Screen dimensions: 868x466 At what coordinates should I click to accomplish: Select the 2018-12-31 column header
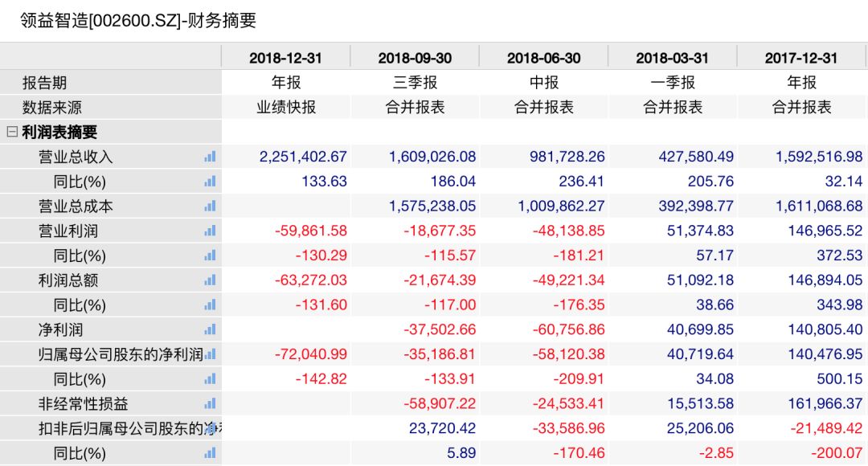(285, 58)
